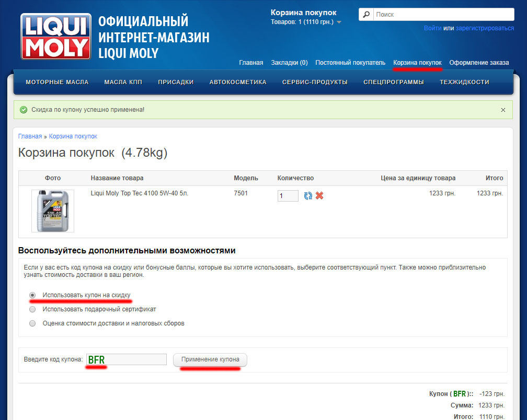
Task: Remove the item with the red X icon
Action: (319, 196)
